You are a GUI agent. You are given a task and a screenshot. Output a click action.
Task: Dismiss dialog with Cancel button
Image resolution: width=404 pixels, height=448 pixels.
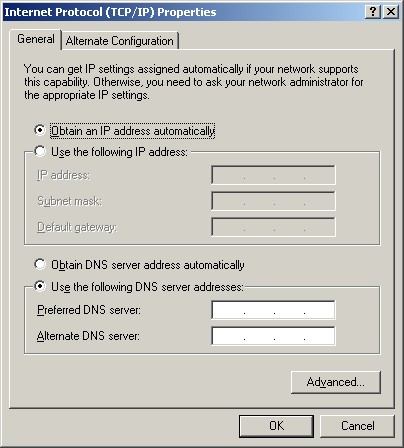pyautogui.click(x=357, y=426)
